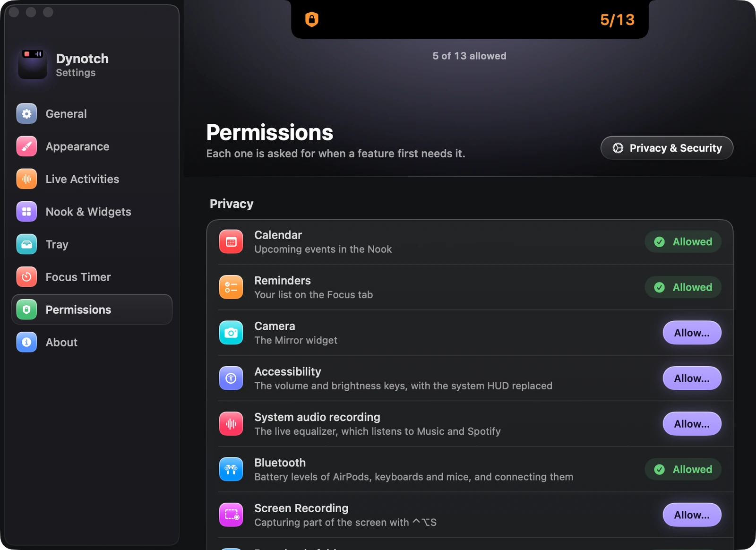Allow Screen Recording permission
Screen dimensions: 756x550
(x=692, y=515)
